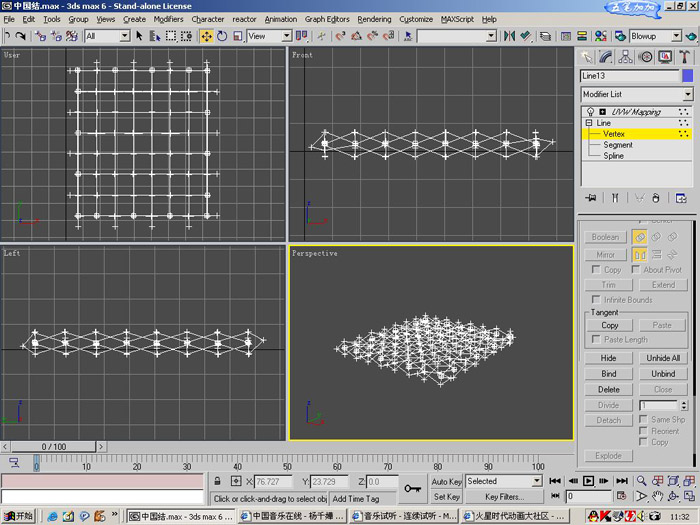This screenshot has height=525, width=700.
Task: Toggle Reorient checkbox
Action: pyautogui.click(x=643, y=431)
